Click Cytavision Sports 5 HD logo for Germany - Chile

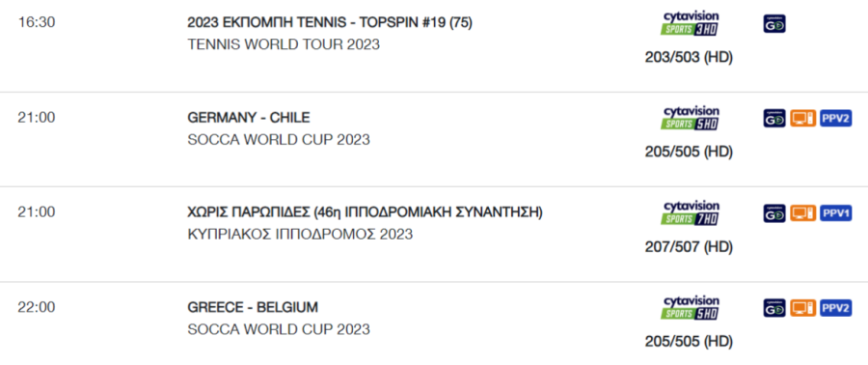click(690, 118)
